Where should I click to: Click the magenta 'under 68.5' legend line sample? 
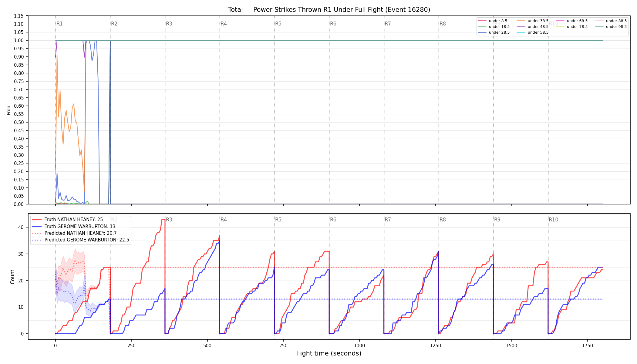(560, 21)
